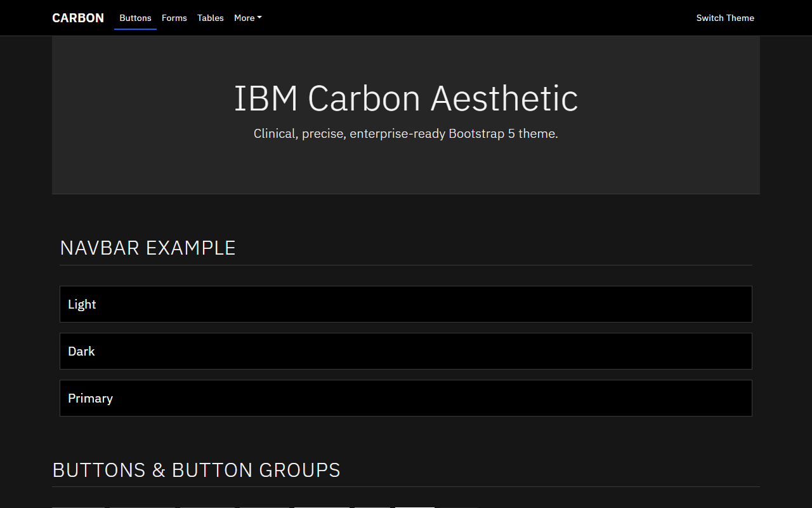
Task: Go to the Forms nav link
Action: pyautogui.click(x=174, y=18)
